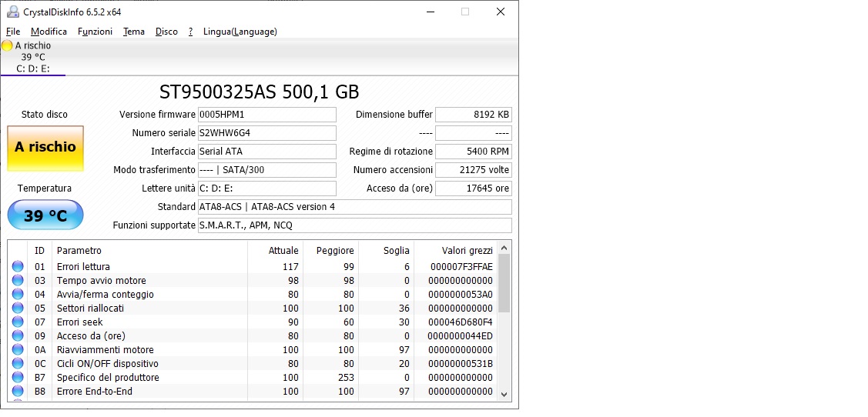Click status orb for Tempo avvio motore
This screenshot has height=417, width=868.
pyautogui.click(x=18, y=280)
